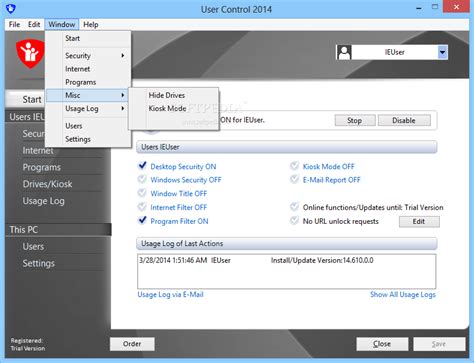Open the Help menu
474x363 pixels.
(x=91, y=25)
